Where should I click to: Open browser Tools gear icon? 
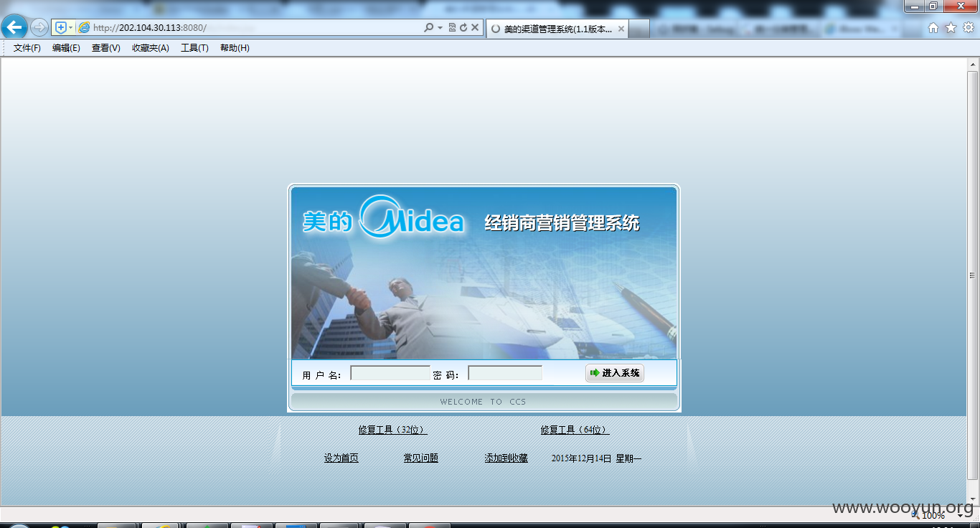[969, 27]
